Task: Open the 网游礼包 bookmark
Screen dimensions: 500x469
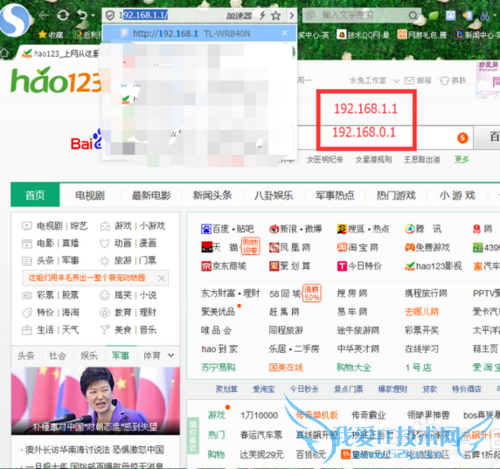Action: 422,34
